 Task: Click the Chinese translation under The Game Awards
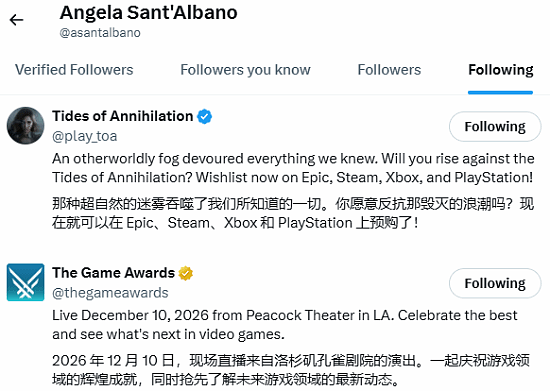pos(291,370)
